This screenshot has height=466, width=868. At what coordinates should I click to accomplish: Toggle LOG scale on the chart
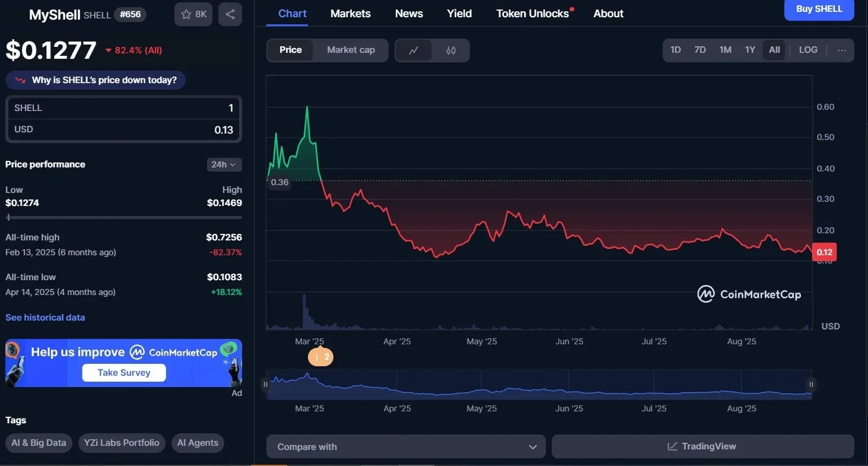(808, 50)
